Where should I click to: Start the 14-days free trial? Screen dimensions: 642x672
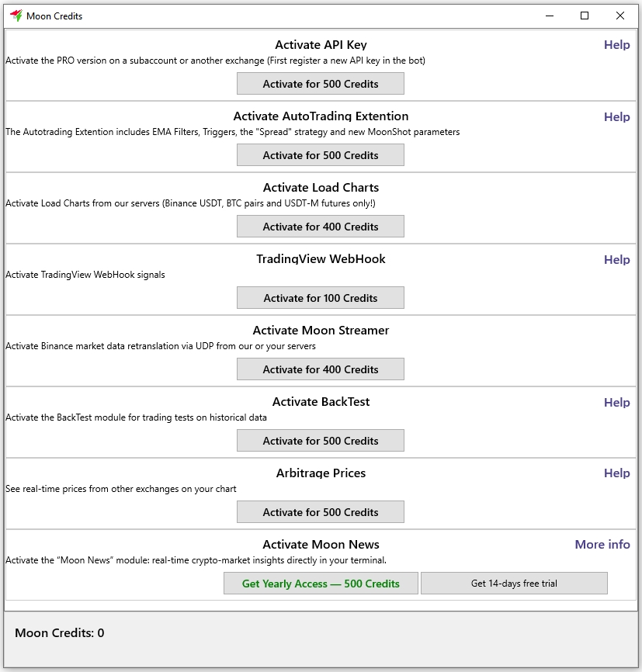pos(514,584)
